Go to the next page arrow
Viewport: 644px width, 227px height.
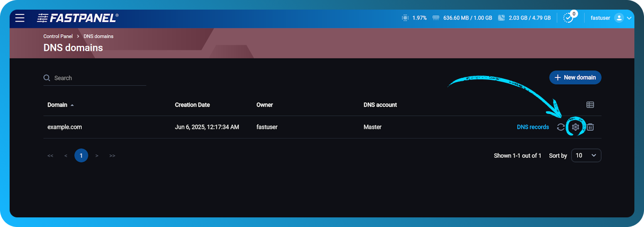click(97, 156)
